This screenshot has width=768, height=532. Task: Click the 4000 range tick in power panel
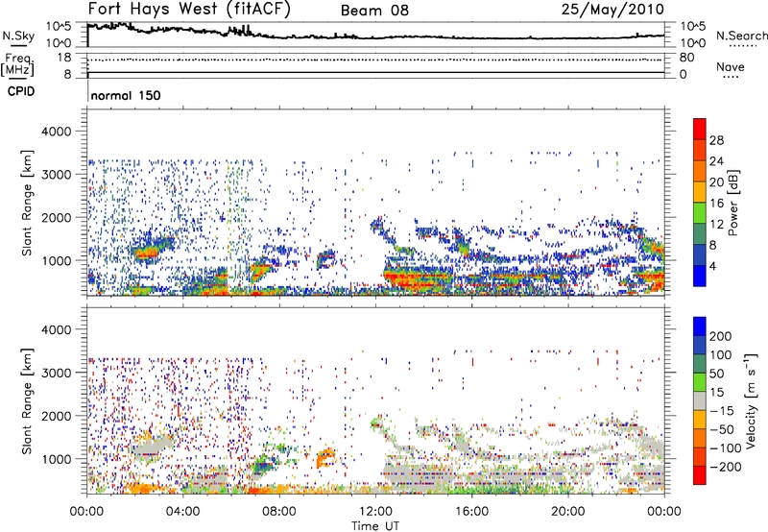[56, 132]
